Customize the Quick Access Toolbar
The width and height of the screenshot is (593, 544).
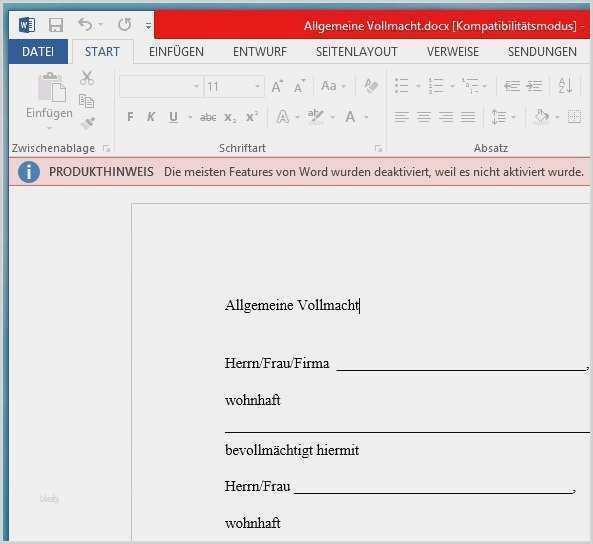(x=148, y=26)
